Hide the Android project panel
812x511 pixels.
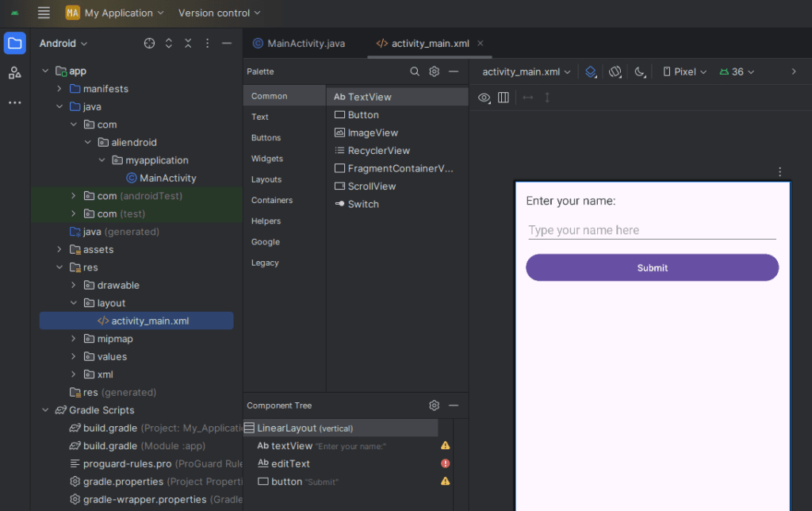point(226,44)
